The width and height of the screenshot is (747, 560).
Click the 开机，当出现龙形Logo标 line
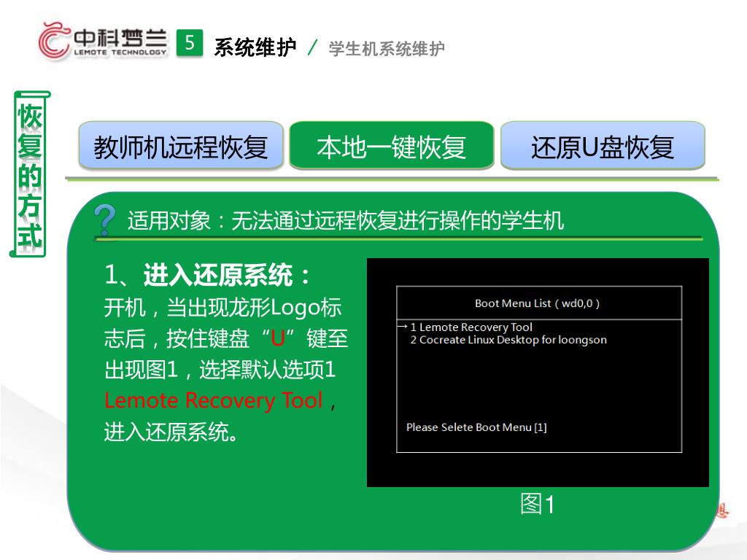[x=222, y=308]
